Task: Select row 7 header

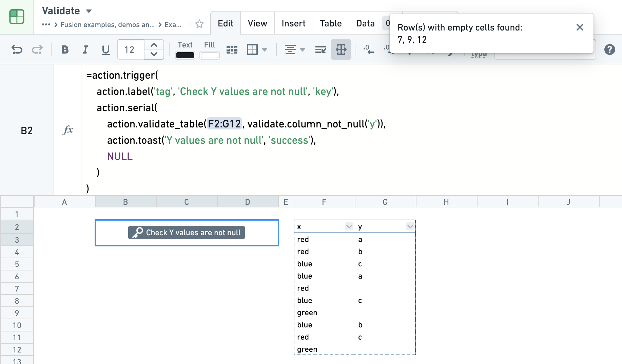Action: pyautogui.click(x=17, y=289)
